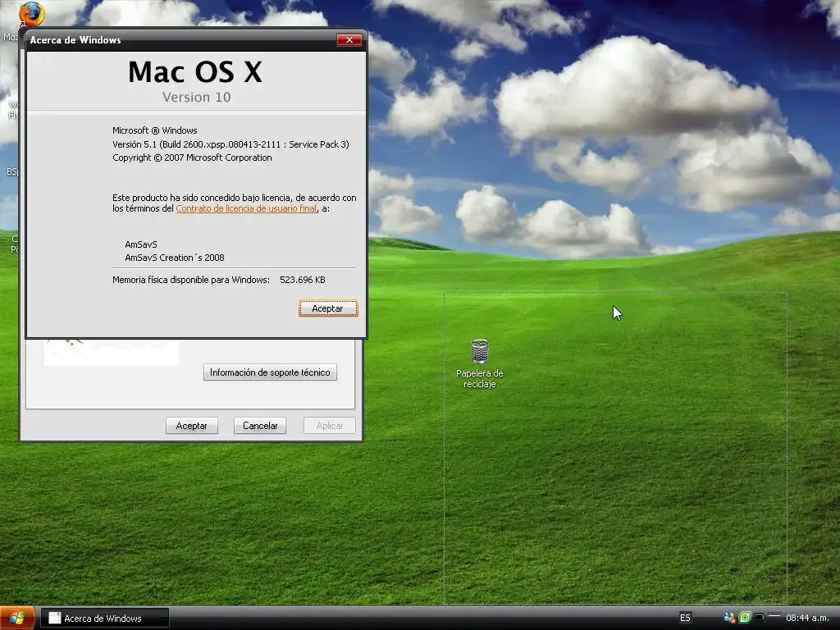Screen dimensions: 840x630
Task: Close the Acerca de Windows dialog
Action: (x=349, y=39)
